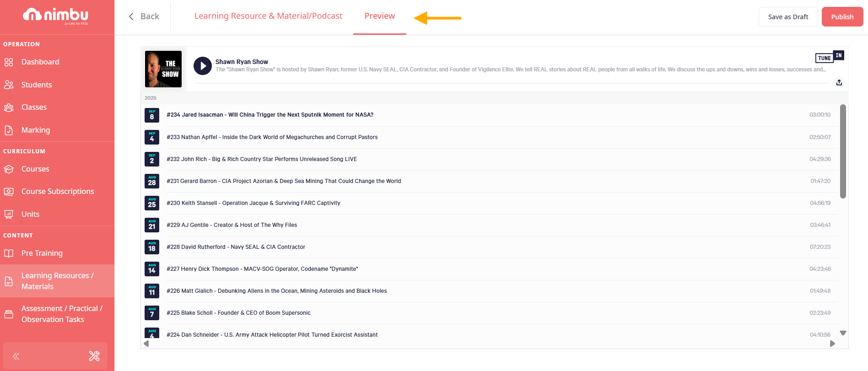
Task: Click the scroll left arrow below the list
Action: pyautogui.click(x=146, y=344)
